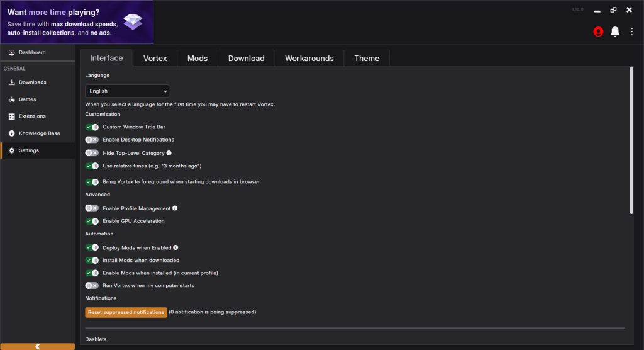Click the Advanced section heading
This screenshot has height=350, width=644.
click(x=97, y=195)
